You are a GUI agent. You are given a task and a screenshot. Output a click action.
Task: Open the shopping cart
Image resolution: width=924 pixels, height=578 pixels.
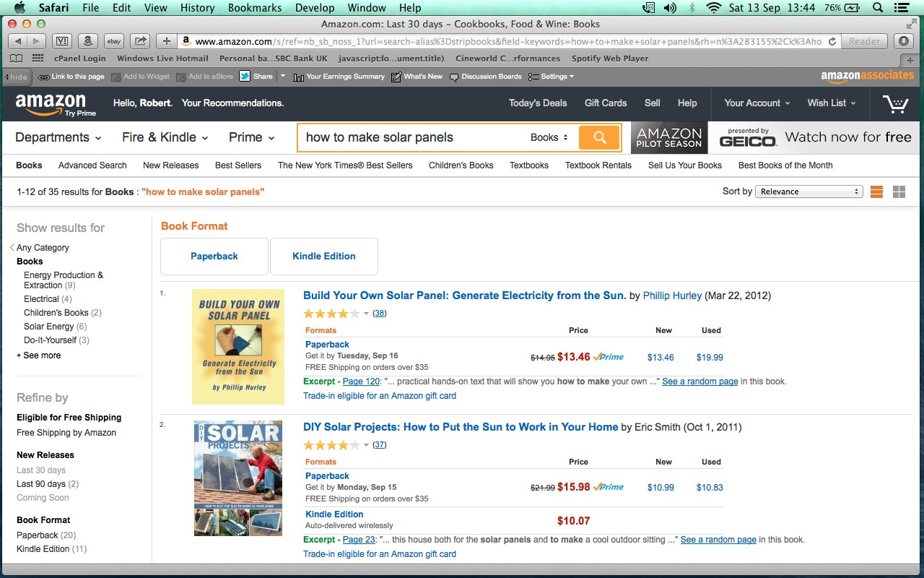point(895,104)
